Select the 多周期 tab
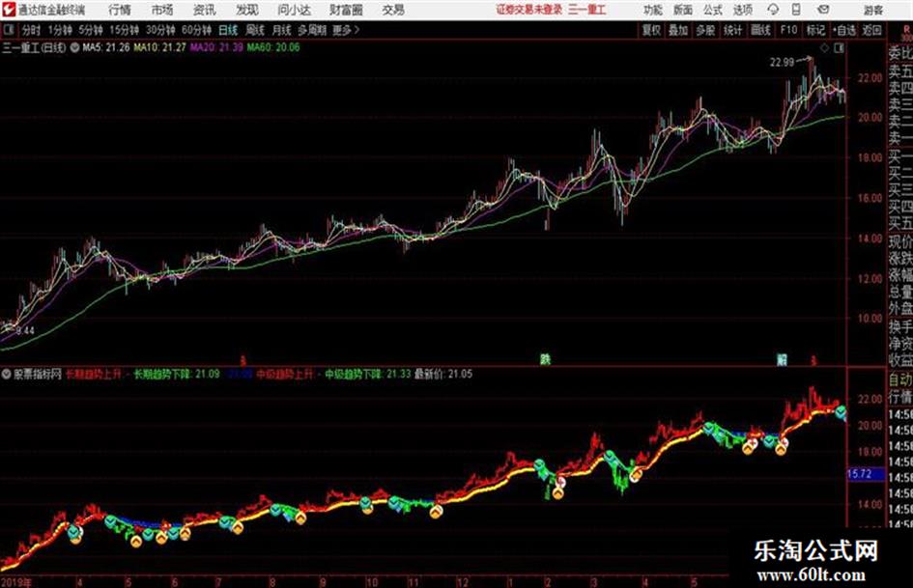Screen dimensions: 913x588 click(x=311, y=30)
